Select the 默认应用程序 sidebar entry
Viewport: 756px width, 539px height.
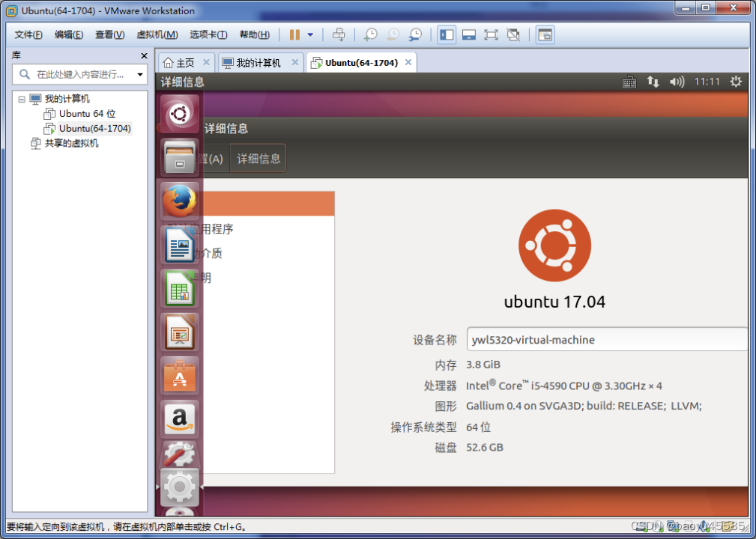(268, 229)
